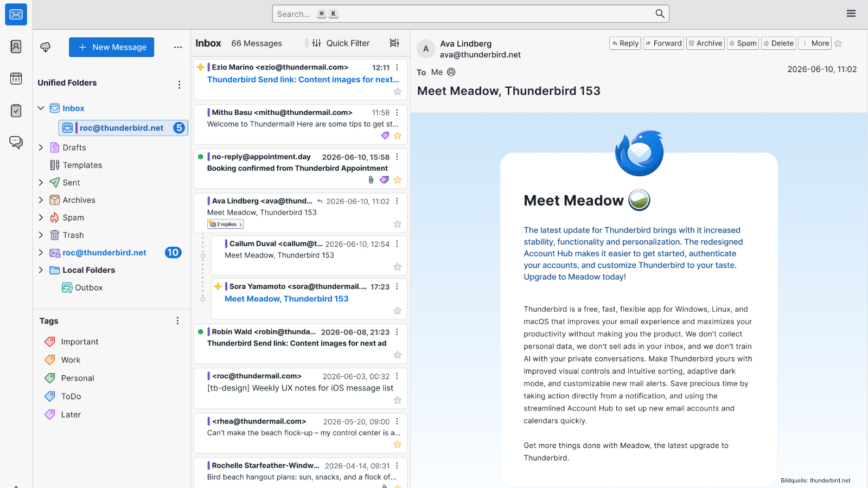Screen dimensions: 868x488
Task: Collapse the unified Inbox folder
Action: pyautogui.click(x=41, y=108)
